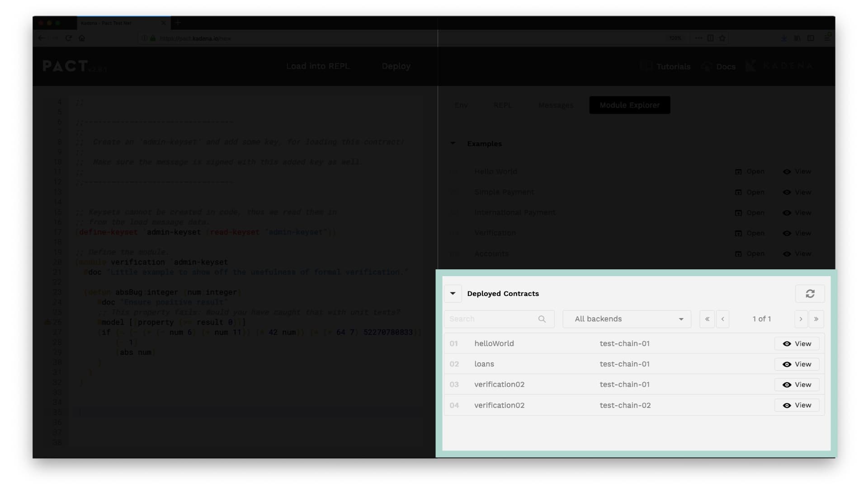This screenshot has height=488, width=868.
Task: Open the All backends dropdown
Action: pos(627,319)
